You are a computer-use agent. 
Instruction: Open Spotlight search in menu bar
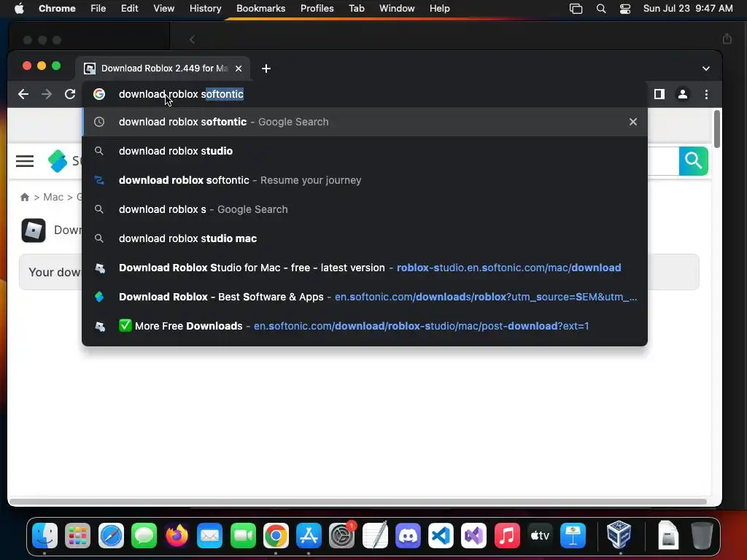601,9
